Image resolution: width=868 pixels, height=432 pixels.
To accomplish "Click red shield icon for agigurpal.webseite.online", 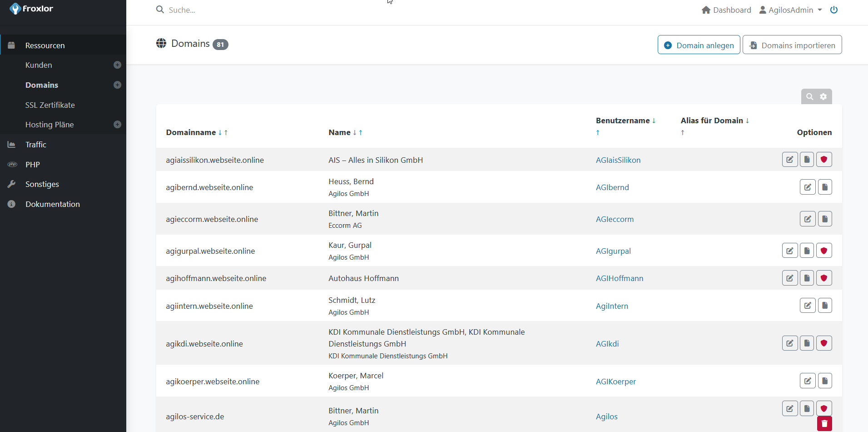I will tap(824, 251).
